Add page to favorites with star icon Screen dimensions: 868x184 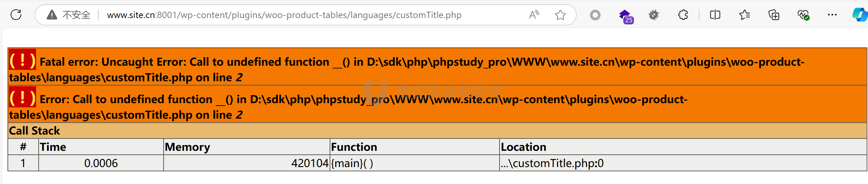[x=560, y=15]
